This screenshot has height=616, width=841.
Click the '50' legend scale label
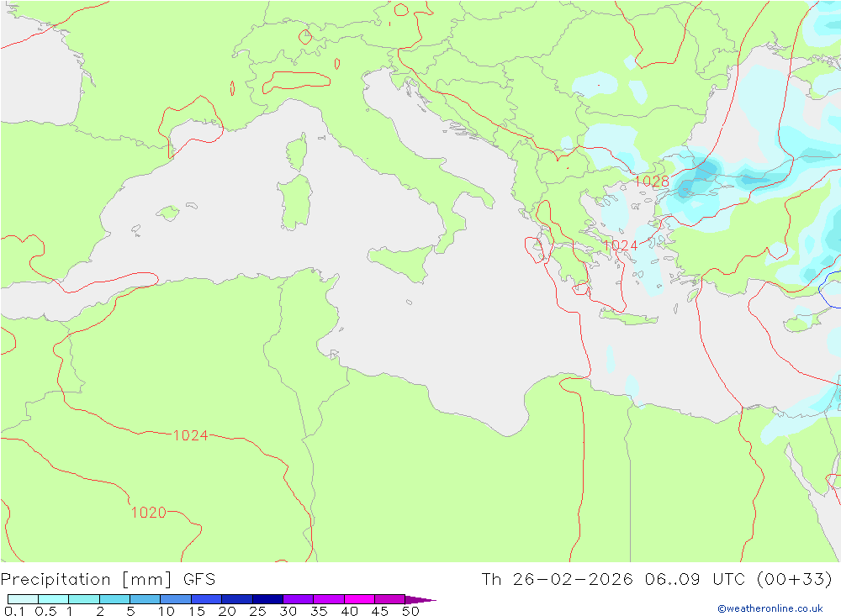(411, 611)
